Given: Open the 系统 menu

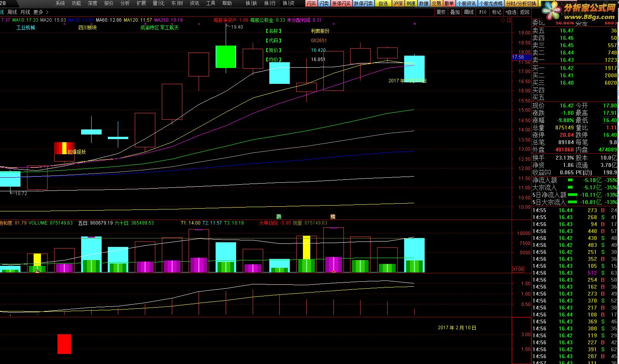Looking at the screenshot, I should click(60, 3).
